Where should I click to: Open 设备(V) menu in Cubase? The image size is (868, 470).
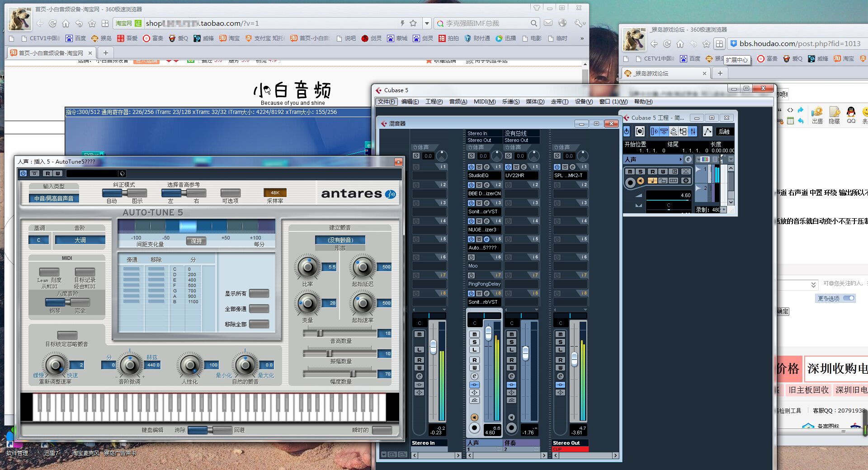click(584, 102)
